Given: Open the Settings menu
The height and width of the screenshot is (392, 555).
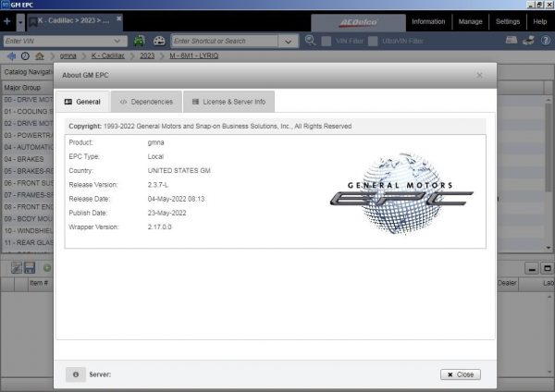Looking at the screenshot, I should click(508, 21).
